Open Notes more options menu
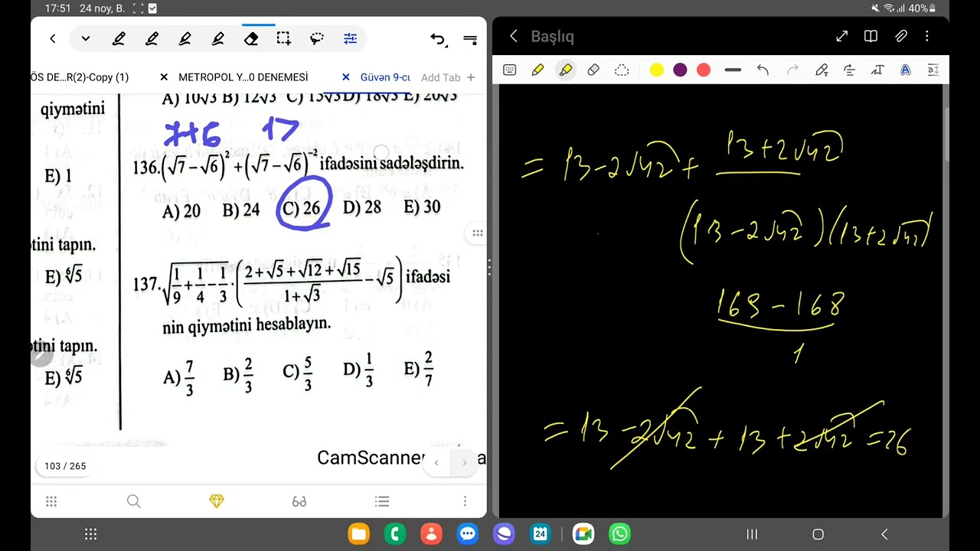Image resolution: width=980 pixels, height=551 pixels. tap(927, 36)
